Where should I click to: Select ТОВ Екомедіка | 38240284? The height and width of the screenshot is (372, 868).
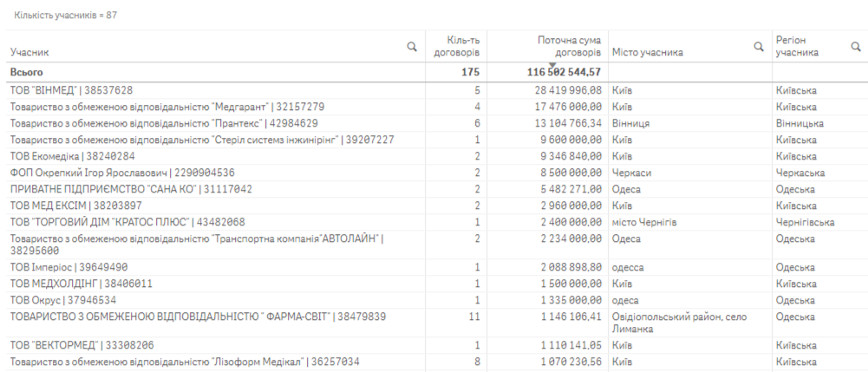pos(73,156)
